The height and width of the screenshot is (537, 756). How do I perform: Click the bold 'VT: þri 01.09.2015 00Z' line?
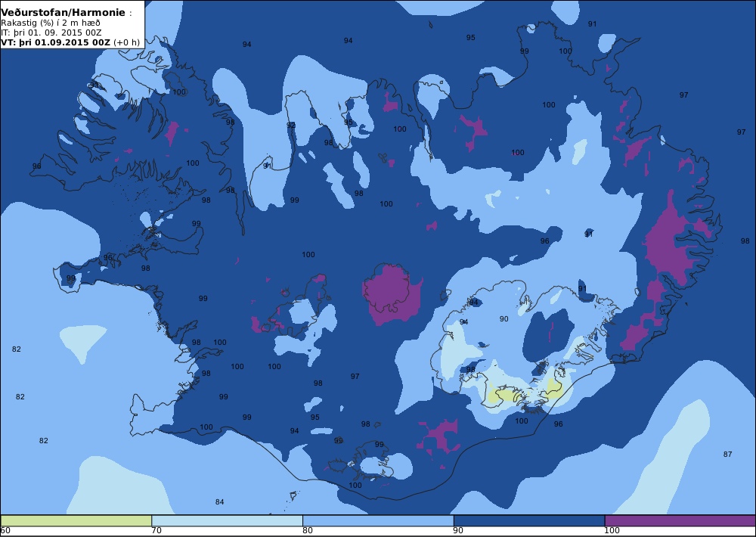56,42
